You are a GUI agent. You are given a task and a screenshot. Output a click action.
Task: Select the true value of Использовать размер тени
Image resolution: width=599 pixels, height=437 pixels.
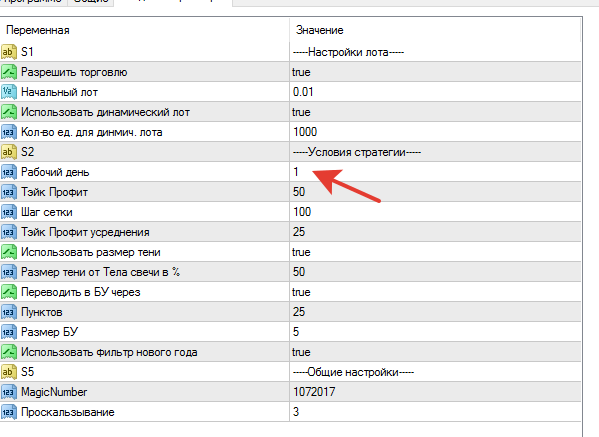tap(301, 252)
